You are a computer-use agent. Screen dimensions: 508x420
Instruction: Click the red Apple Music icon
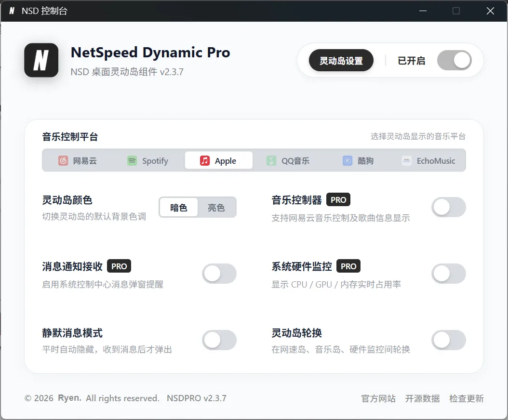pyautogui.click(x=205, y=160)
